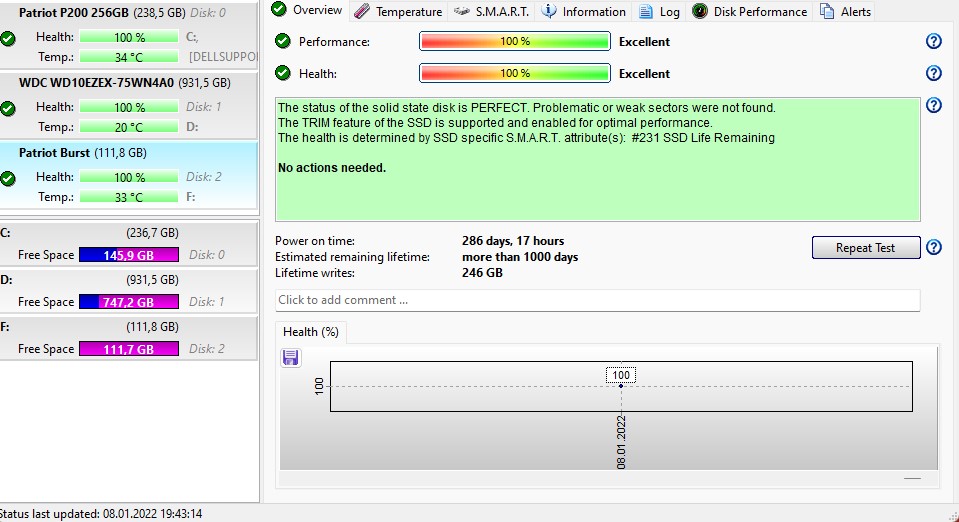
Task: Click the '[DELLSUPPO' partition label text
Action: [x=223, y=57]
